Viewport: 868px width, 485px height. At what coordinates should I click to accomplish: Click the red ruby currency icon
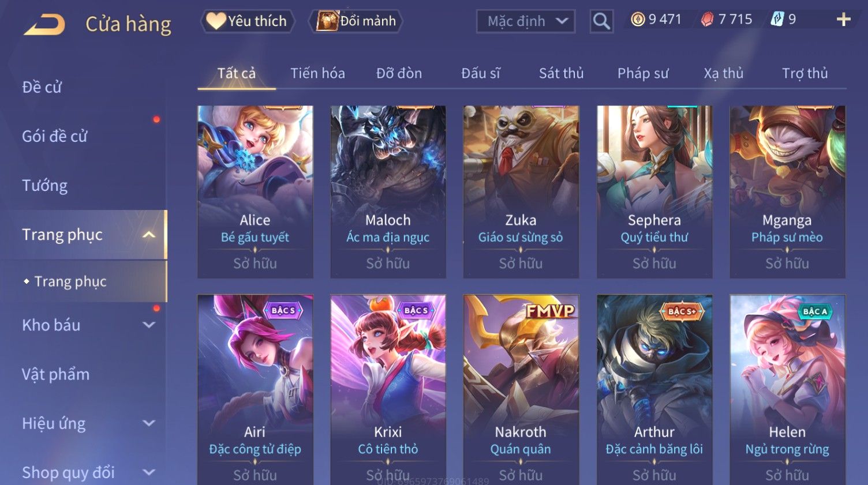[707, 20]
